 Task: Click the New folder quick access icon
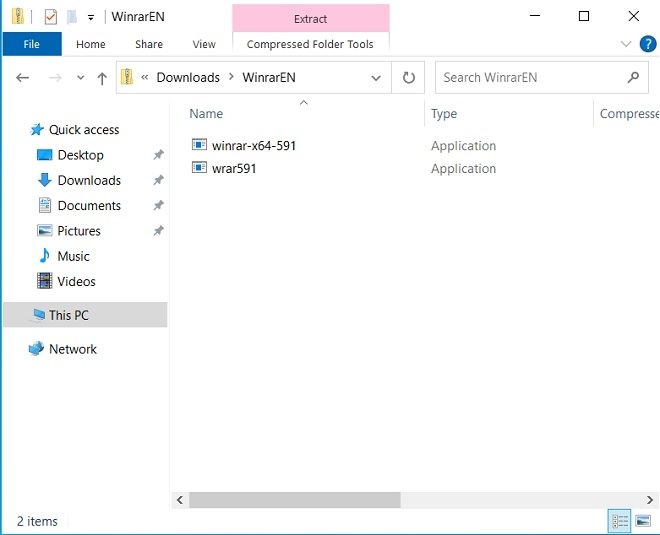point(72,17)
